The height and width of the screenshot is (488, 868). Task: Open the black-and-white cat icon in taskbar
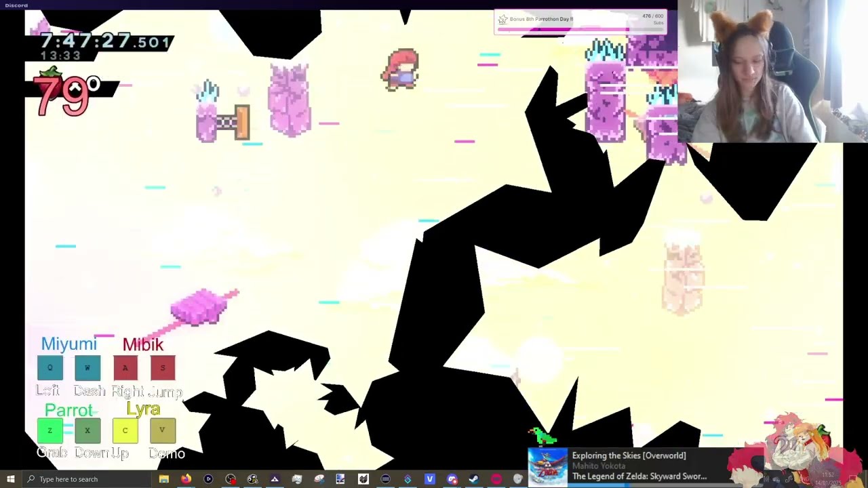(x=363, y=479)
